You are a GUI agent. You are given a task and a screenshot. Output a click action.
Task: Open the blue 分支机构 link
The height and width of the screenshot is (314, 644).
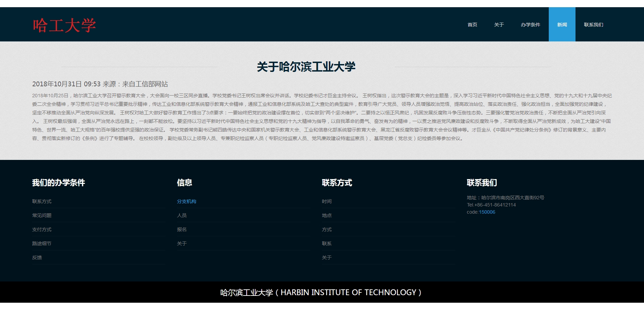pyautogui.click(x=186, y=201)
